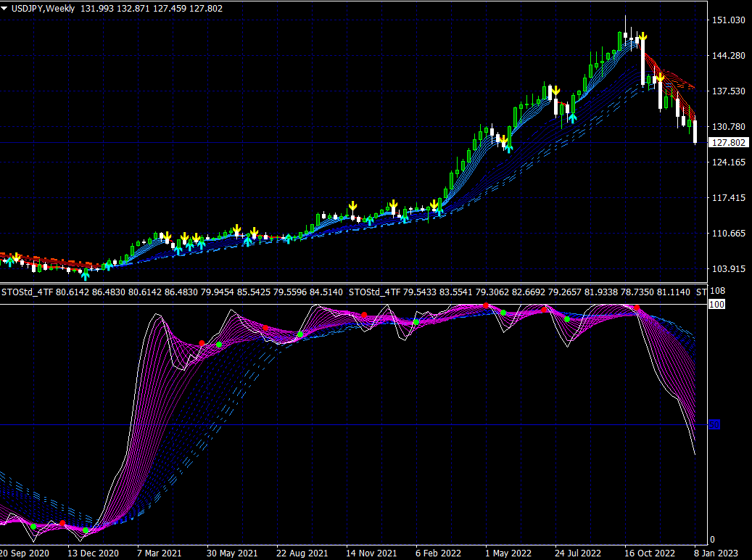Click the last white candle on the chart
The width and height of the screenshot is (752, 560).
click(x=695, y=132)
